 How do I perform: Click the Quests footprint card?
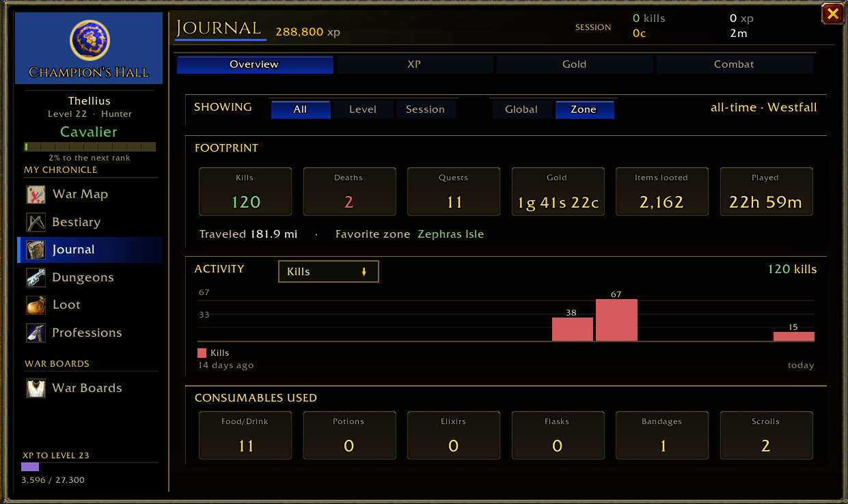click(454, 192)
